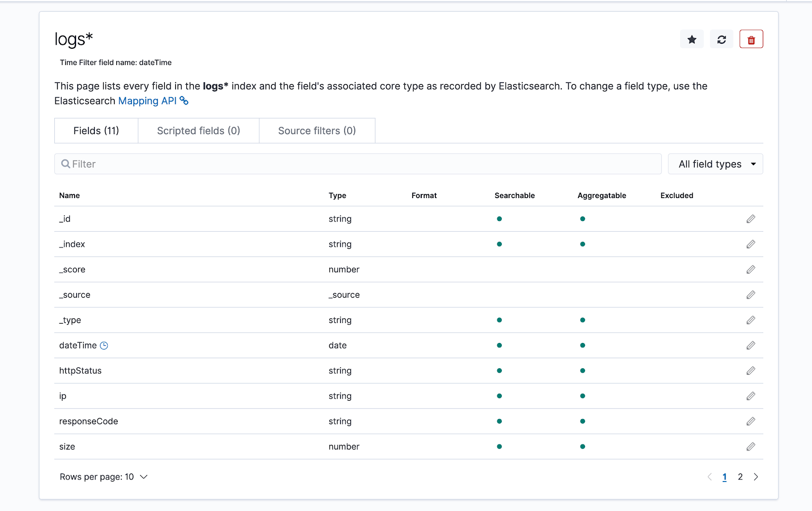Click the Excluded column header
This screenshot has width=812, height=511.
[x=677, y=196]
